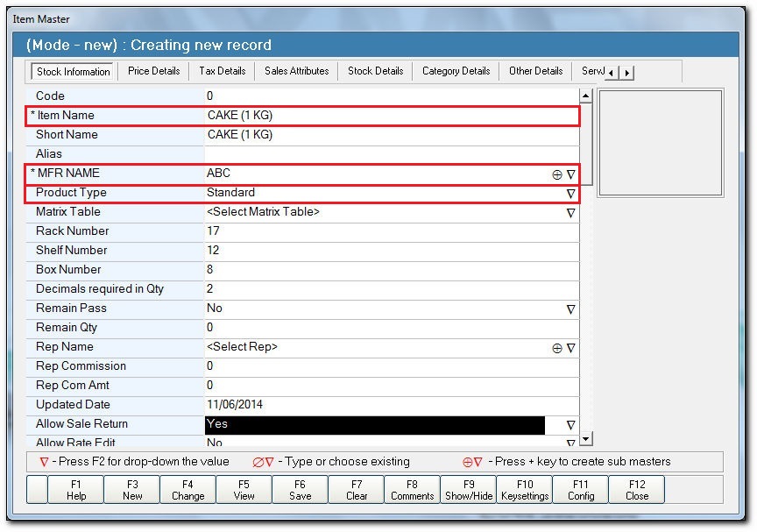Switch to the Stock Information tab
Viewport: 757px width, 532px height.
pyautogui.click(x=74, y=72)
